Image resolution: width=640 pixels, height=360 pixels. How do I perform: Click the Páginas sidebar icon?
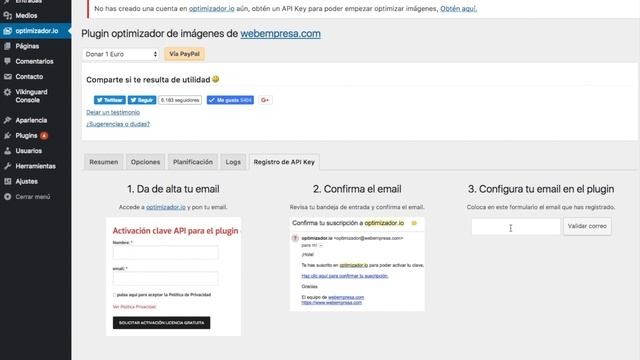coord(7,46)
